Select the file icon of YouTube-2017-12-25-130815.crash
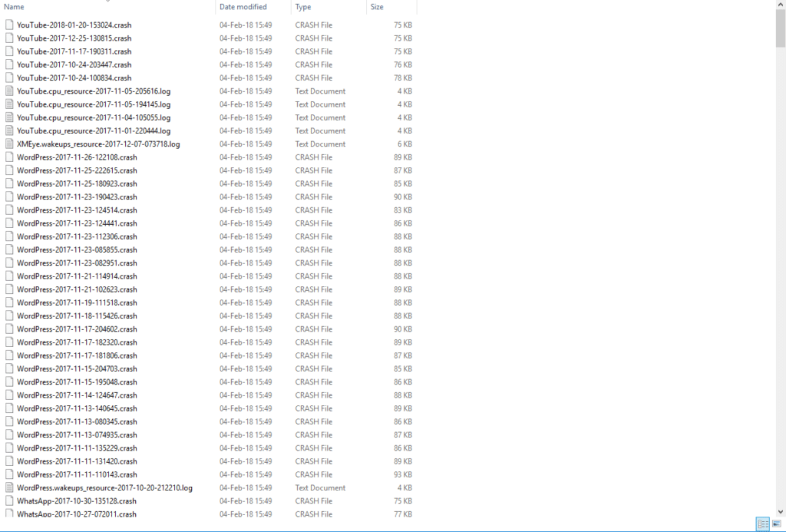This screenshot has width=786, height=532. 9,38
